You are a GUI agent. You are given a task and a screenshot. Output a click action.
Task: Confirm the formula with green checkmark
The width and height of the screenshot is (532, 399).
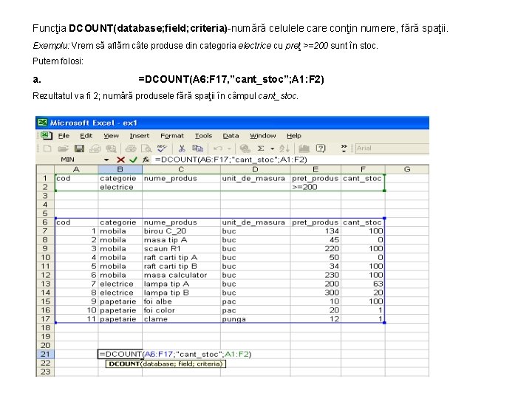point(133,160)
